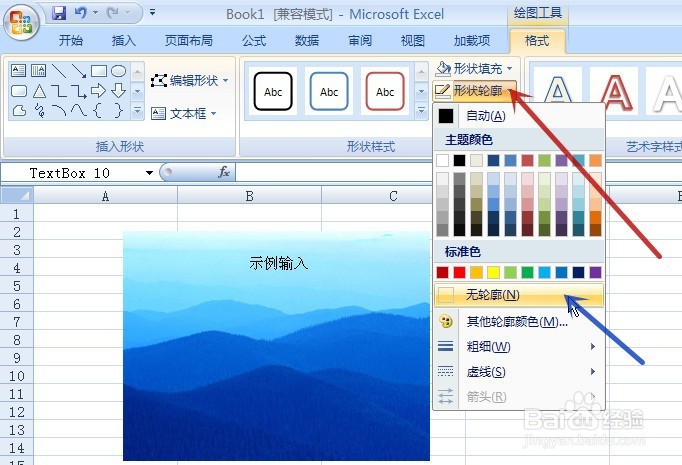Select row 7 header

pyautogui.click(x=17, y=322)
